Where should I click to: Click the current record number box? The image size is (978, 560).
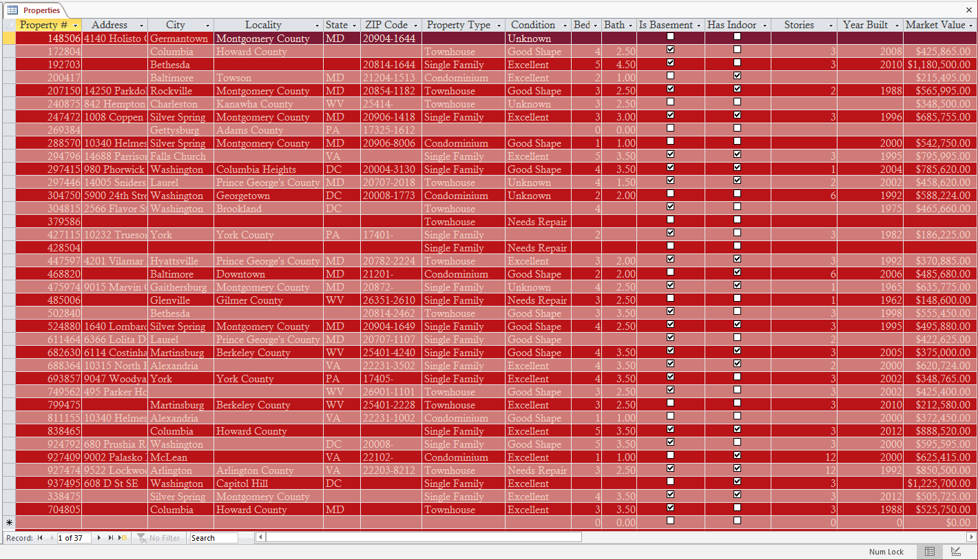pos(74,538)
